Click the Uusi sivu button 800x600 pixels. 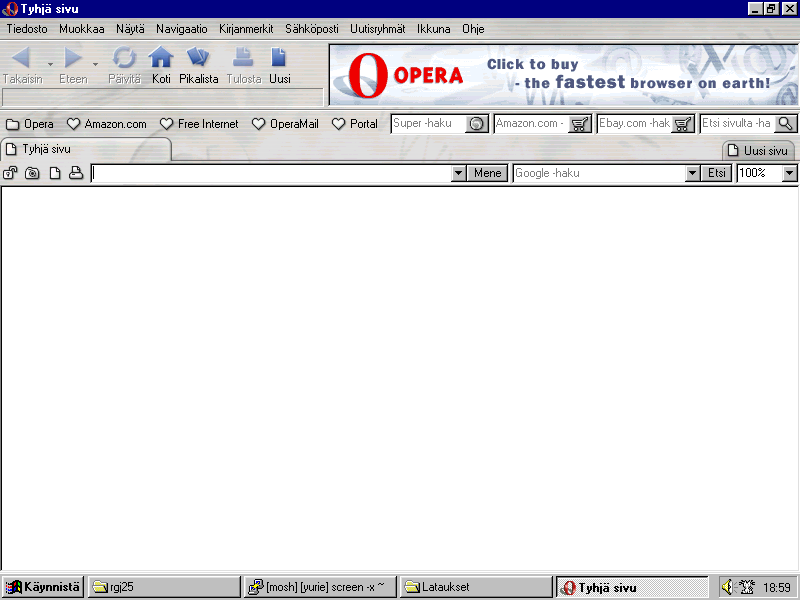point(758,151)
